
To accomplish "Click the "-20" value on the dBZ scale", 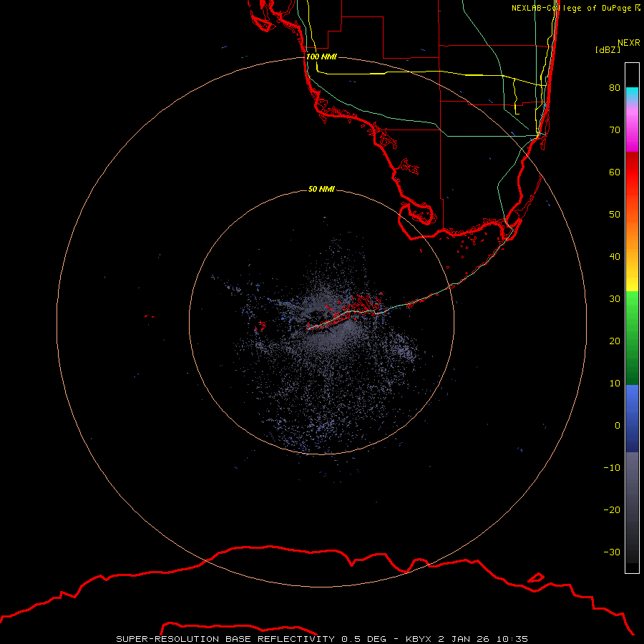I will (612, 510).
